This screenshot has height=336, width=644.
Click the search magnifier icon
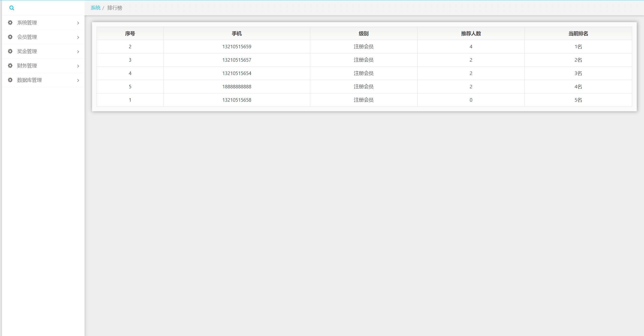[12, 8]
